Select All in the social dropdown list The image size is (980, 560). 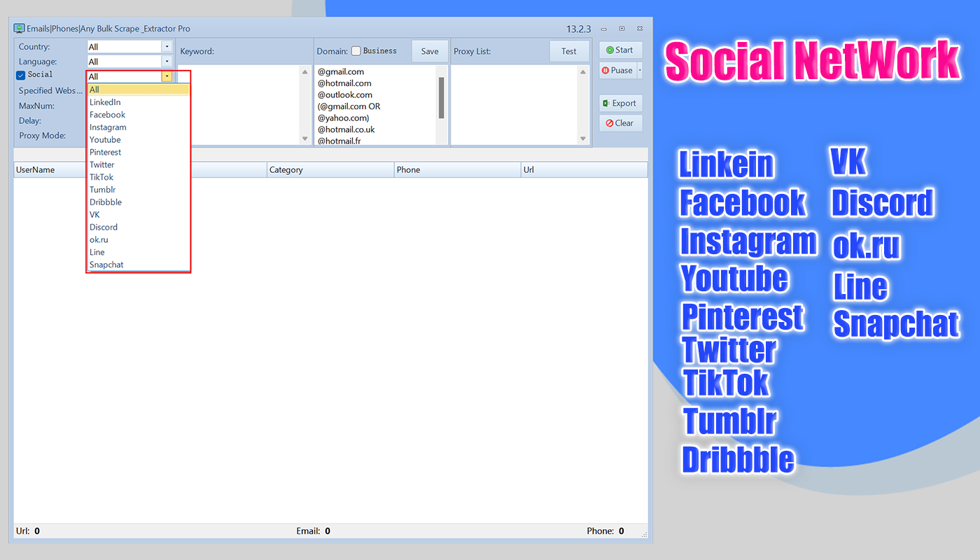click(139, 90)
